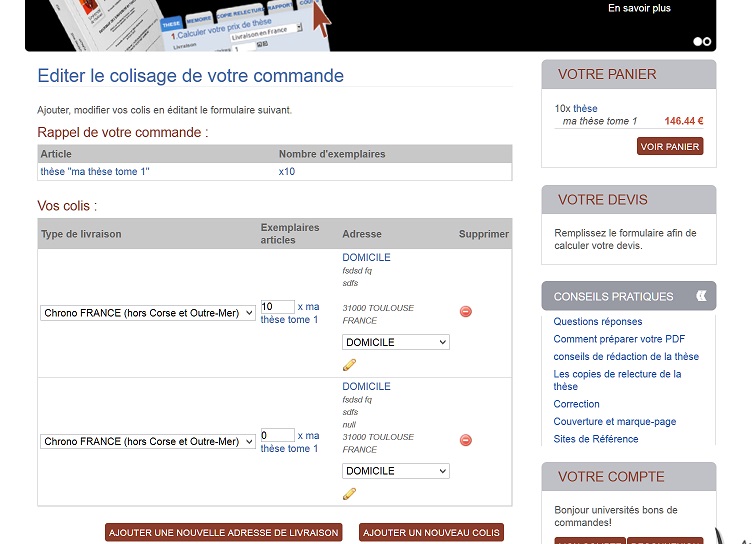752x544 pixels.
Task: Open first parcel delivery type dropdown
Action: 148,313
